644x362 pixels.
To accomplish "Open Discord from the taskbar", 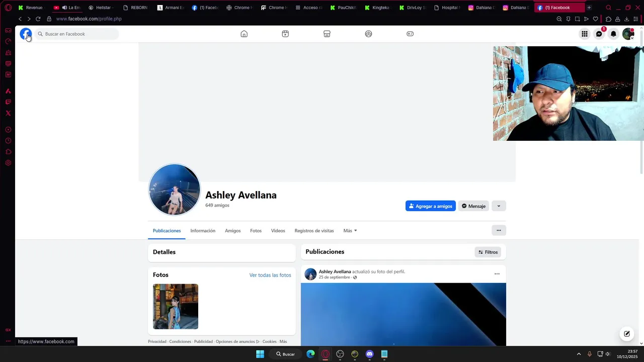I will coord(370,354).
